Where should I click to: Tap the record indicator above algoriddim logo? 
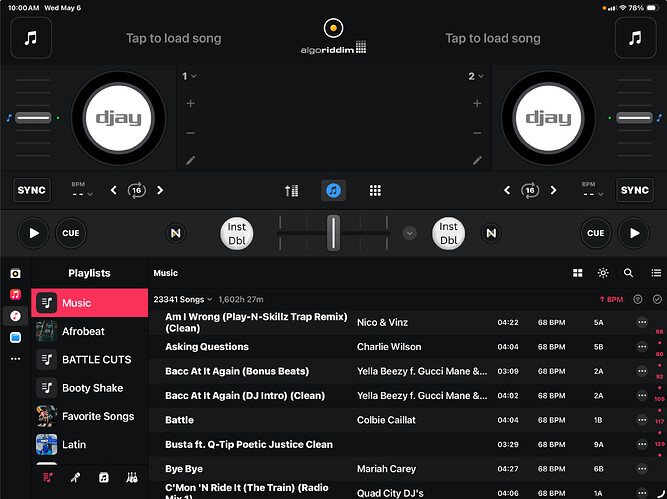(x=333, y=28)
